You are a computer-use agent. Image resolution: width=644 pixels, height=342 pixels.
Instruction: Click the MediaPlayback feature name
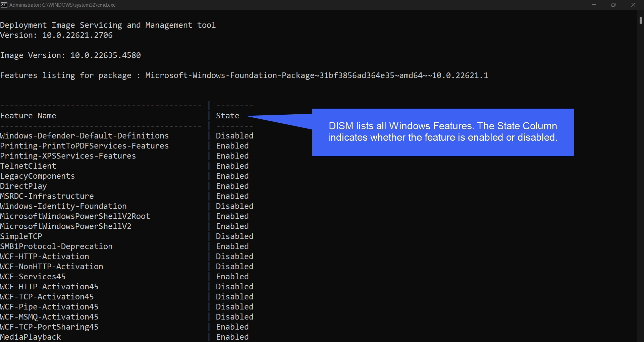click(31, 337)
